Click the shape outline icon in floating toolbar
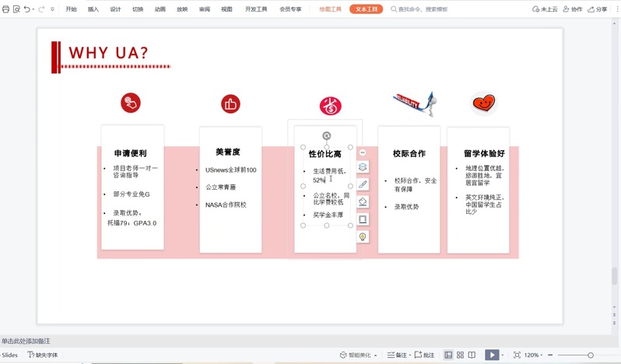This screenshot has width=621, height=364. click(x=363, y=219)
